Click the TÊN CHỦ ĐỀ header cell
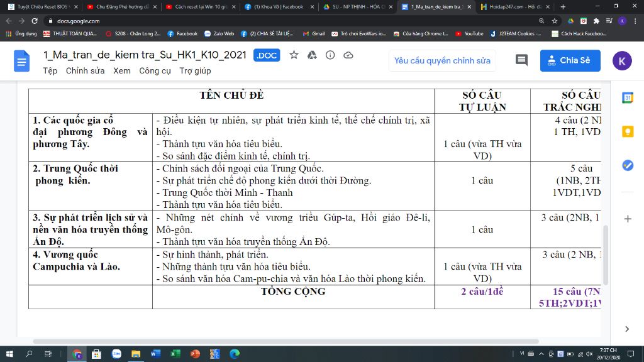This screenshot has width=644, height=362. 231,101
